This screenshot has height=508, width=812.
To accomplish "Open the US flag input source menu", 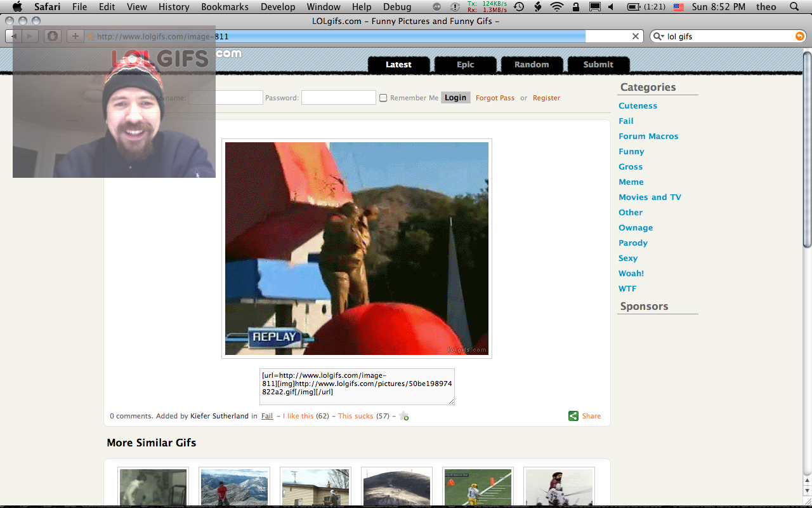I will [679, 7].
